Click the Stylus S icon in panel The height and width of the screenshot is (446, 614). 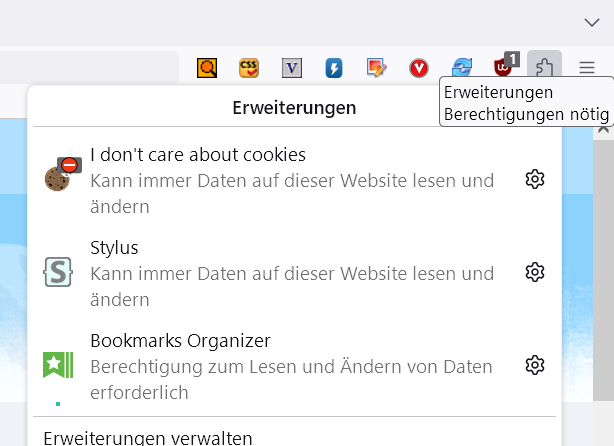point(58,272)
